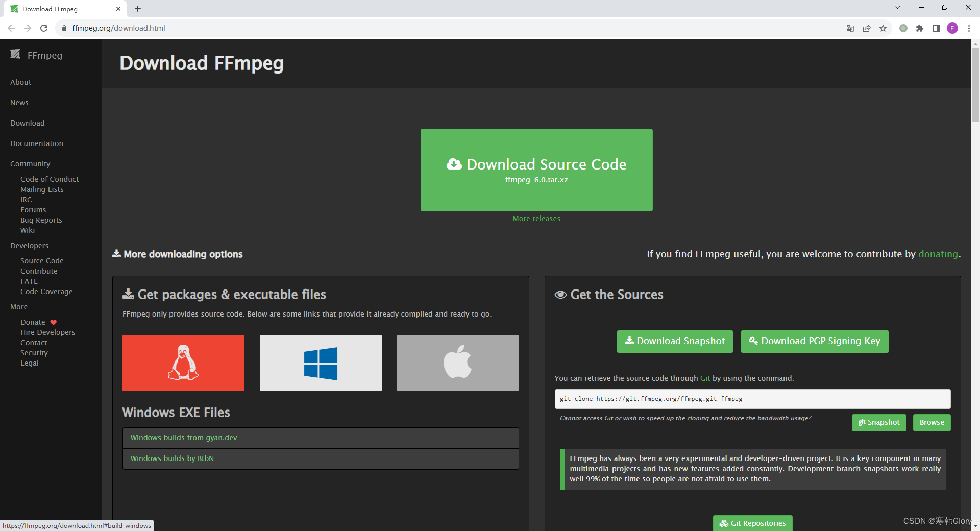980x531 pixels.
Task: Click the Download Snapshot button
Action: [674, 341]
